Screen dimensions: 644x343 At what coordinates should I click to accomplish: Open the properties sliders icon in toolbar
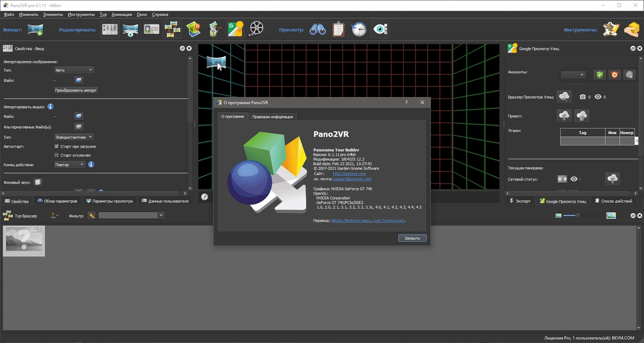pos(110,29)
